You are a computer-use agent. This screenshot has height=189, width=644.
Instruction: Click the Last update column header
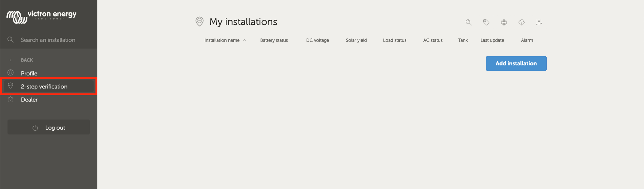(x=492, y=40)
